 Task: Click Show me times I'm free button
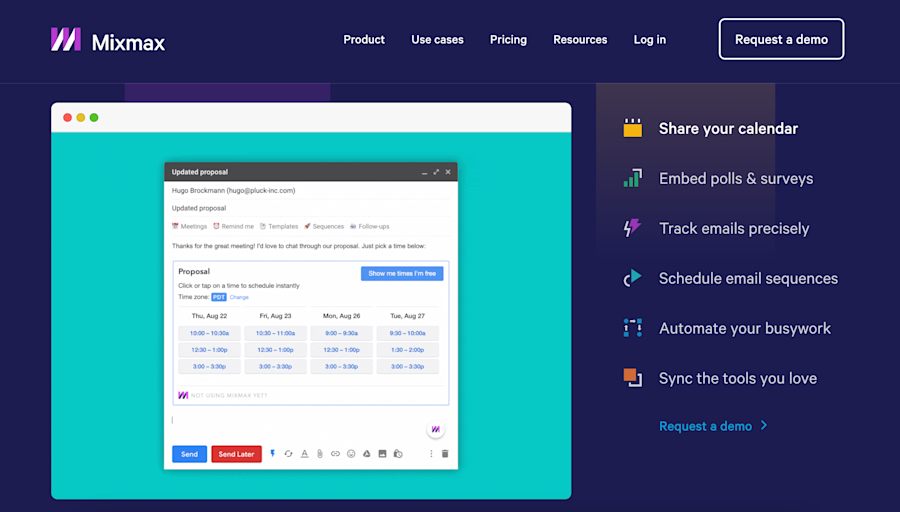(402, 273)
